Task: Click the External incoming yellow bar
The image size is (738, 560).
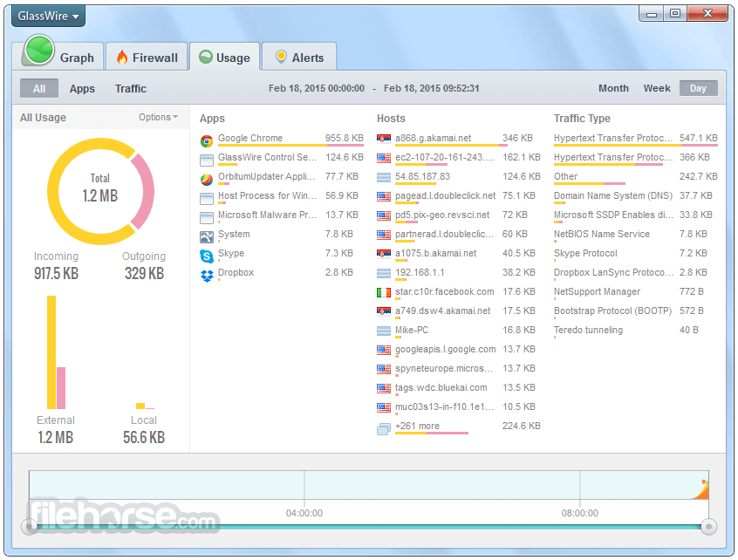Action: [x=51, y=352]
